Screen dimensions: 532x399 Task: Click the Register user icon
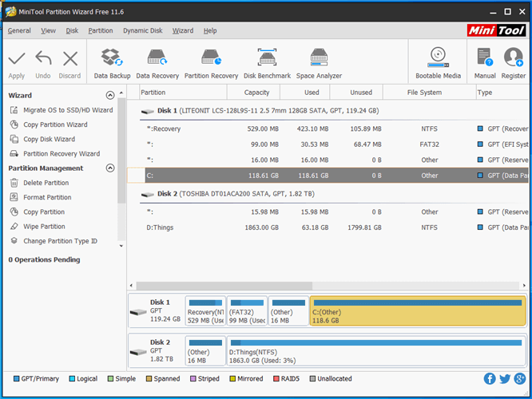coord(514,57)
